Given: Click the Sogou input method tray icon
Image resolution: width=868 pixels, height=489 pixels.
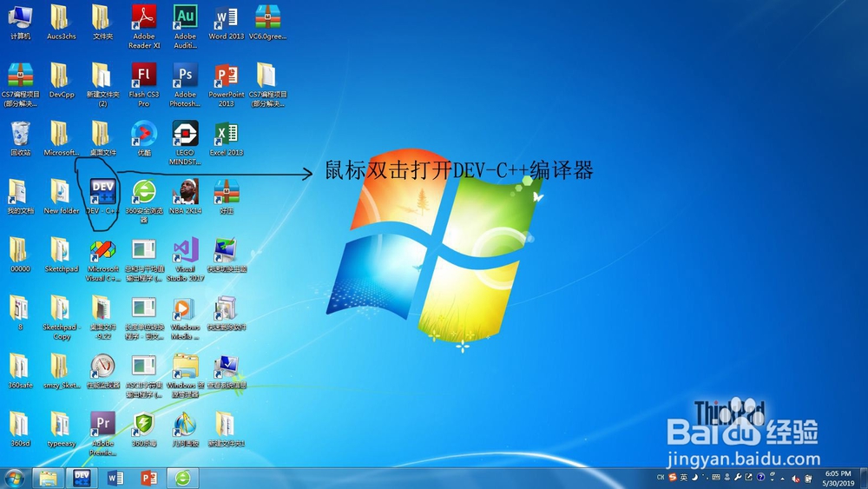Looking at the screenshot, I should [673, 478].
